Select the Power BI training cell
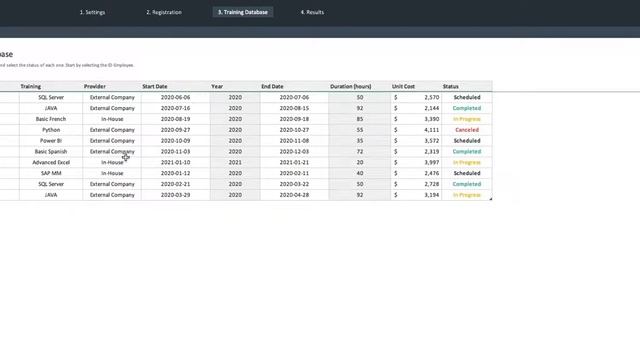This screenshot has height=360, width=640. (x=51, y=141)
